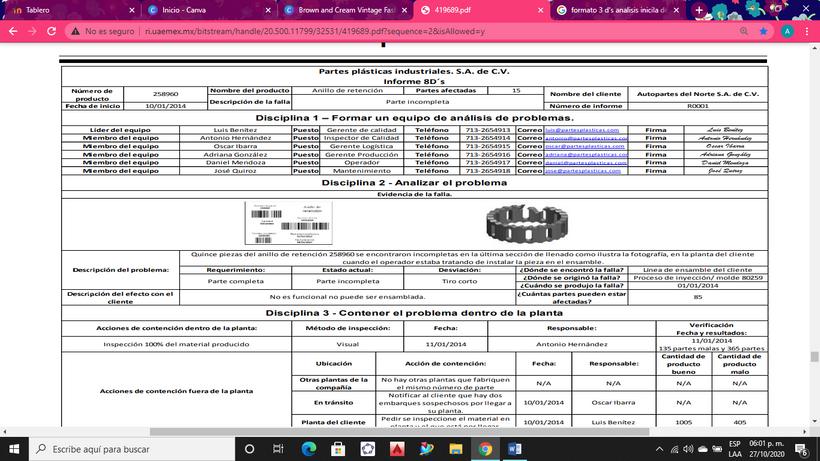Open José Quiroz's email link
Screen dimensions: 820x461
[x=583, y=171]
